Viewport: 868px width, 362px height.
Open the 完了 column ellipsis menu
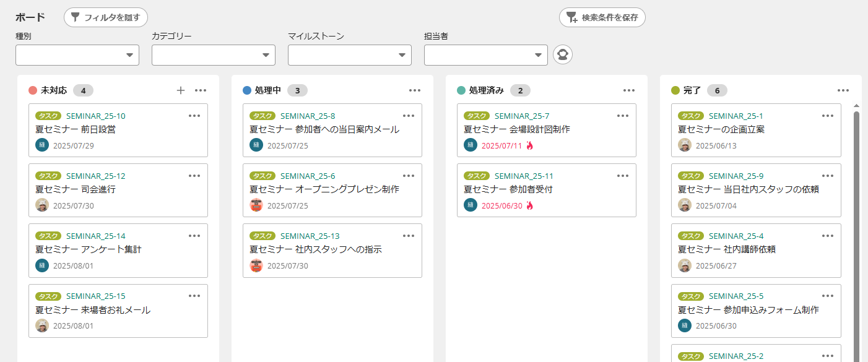tap(843, 90)
